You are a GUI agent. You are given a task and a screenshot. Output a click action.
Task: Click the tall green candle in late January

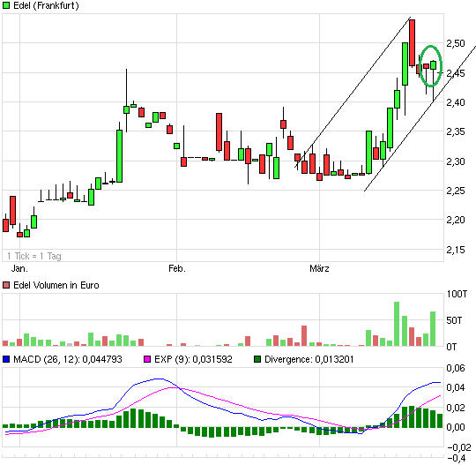(120, 156)
